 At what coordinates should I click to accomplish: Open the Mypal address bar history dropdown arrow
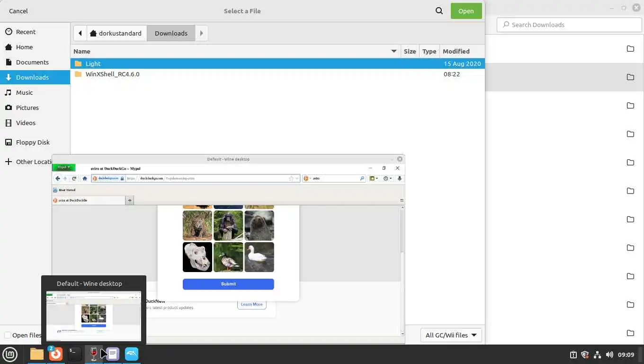[x=297, y=178]
